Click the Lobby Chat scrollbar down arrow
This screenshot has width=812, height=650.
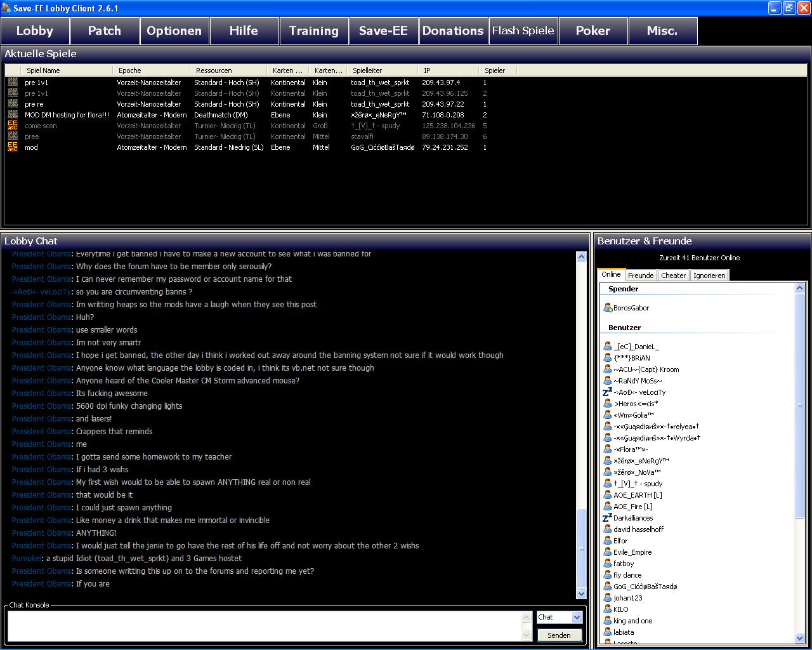(x=581, y=594)
